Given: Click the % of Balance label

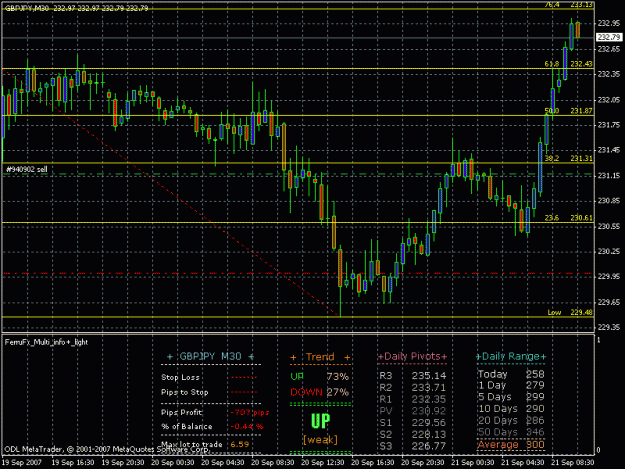Looking at the screenshot, I should [x=187, y=426].
